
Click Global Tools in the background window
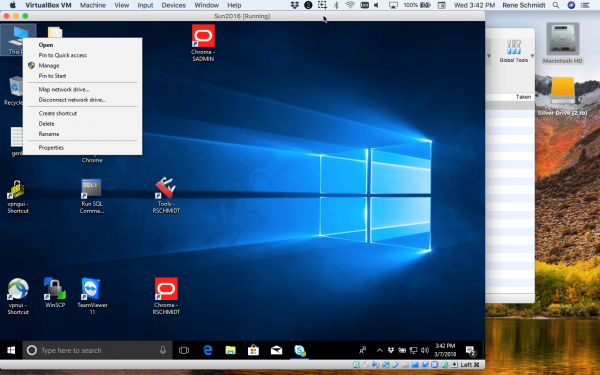pos(514,51)
